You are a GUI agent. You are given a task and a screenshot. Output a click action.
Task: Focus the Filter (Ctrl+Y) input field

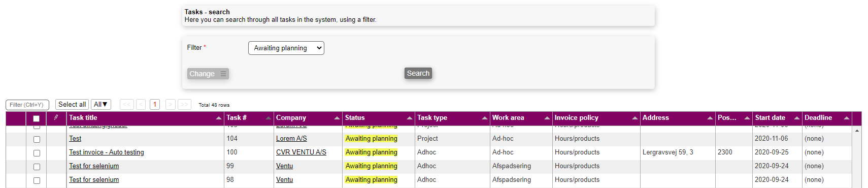point(27,105)
